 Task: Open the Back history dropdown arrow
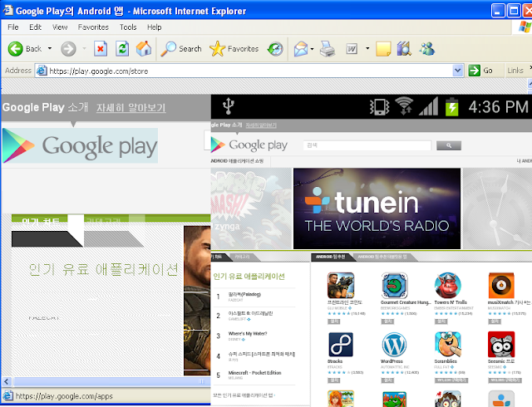[x=50, y=48]
